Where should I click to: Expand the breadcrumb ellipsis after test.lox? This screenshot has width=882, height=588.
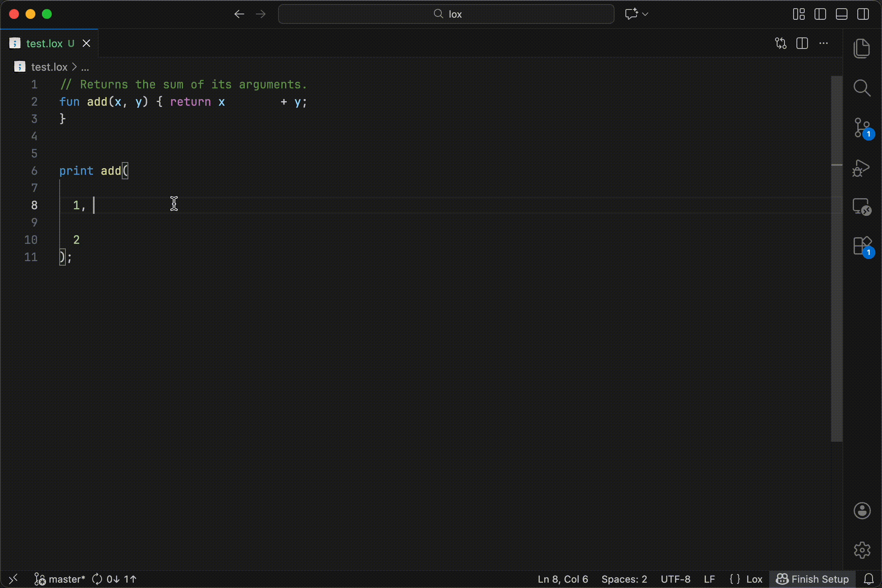point(85,67)
